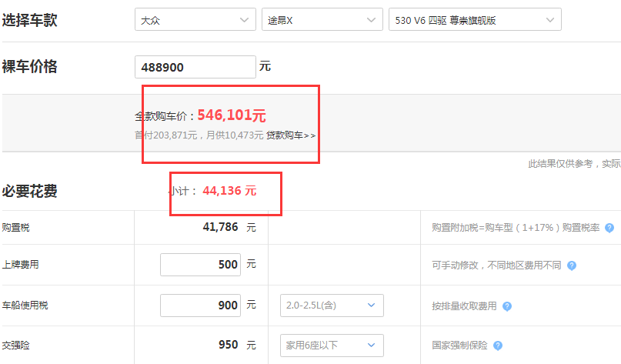621x364 pixels.
Task: Click the 必要花费 section heading
Action: [30, 191]
